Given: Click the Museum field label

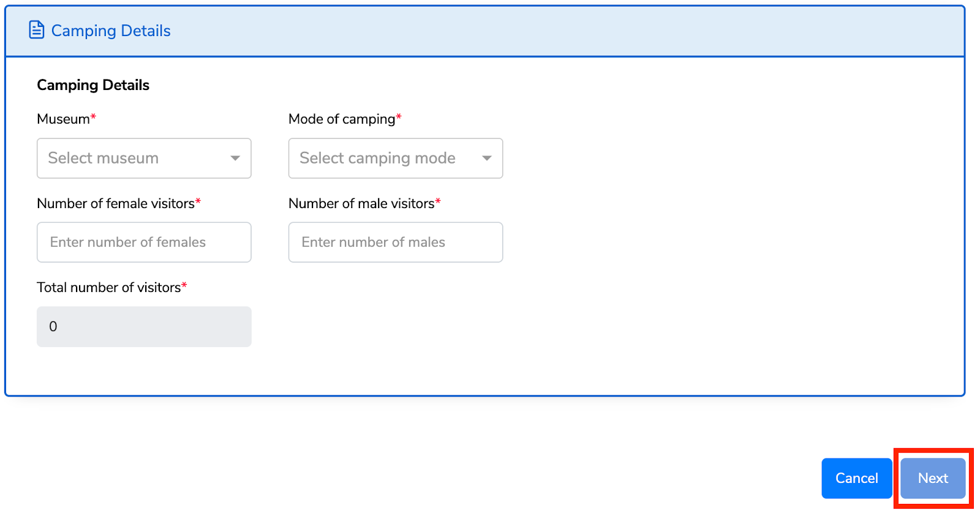Looking at the screenshot, I should pyautogui.click(x=63, y=119).
